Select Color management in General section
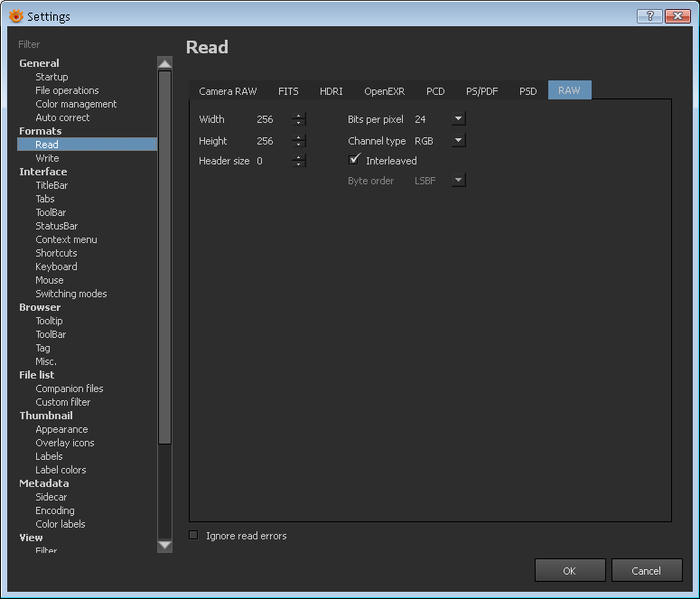The height and width of the screenshot is (599, 700). (x=76, y=104)
